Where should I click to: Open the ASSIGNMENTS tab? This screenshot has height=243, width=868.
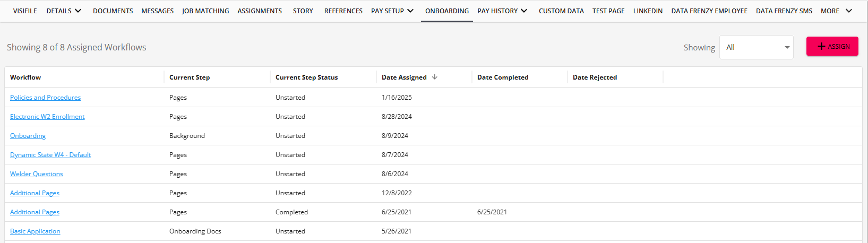pos(260,11)
